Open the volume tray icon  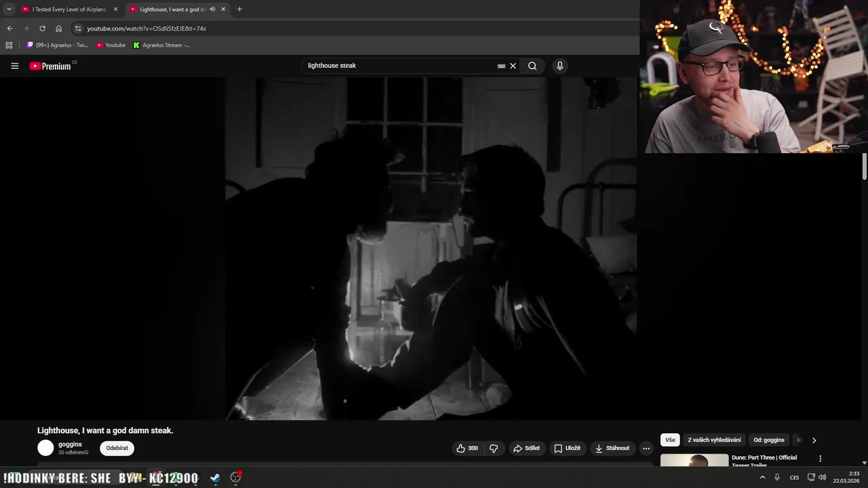pyautogui.click(x=823, y=477)
